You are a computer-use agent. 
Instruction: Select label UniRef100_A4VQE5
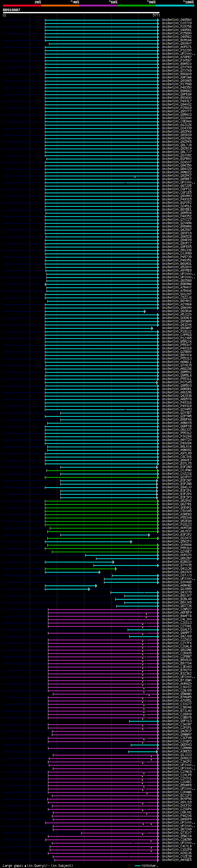click(177, 860)
